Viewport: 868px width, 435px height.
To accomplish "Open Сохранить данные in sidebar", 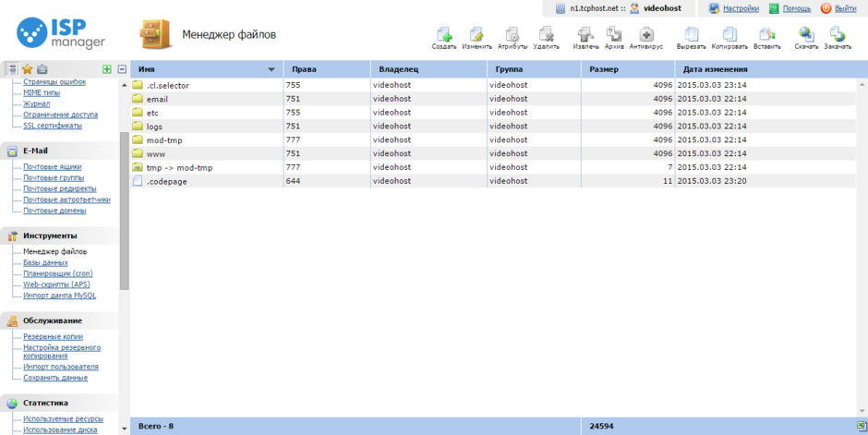I will 55,378.
